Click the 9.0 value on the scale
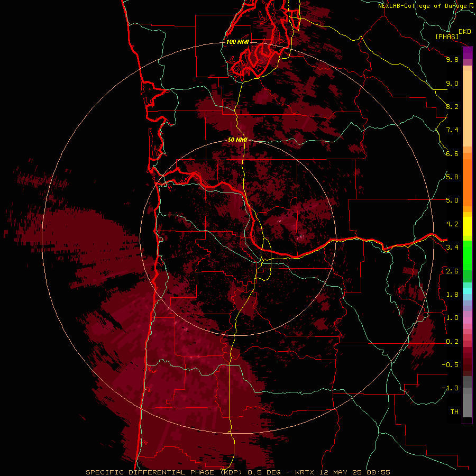This screenshot has height=476, width=476. click(x=452, y=84)
